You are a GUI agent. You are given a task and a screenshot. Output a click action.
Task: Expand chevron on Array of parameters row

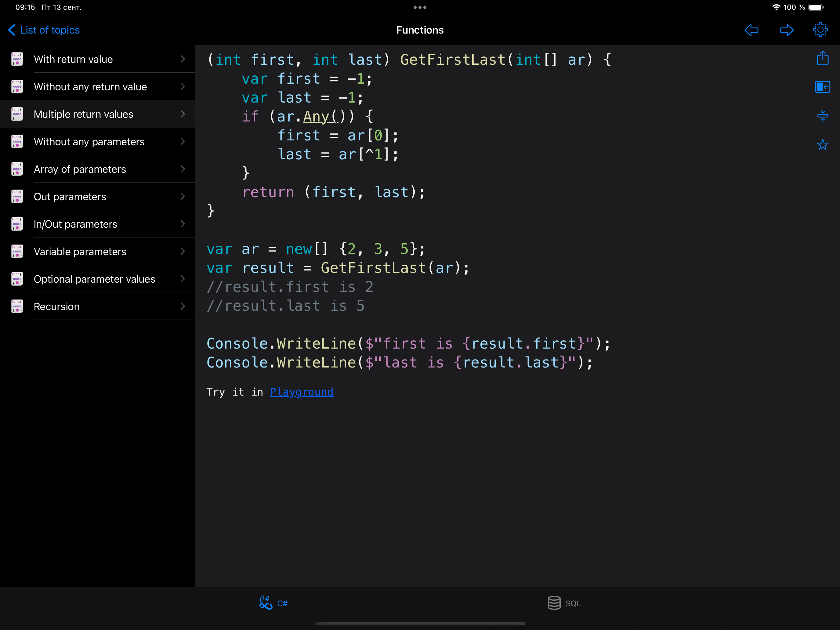coord(183,169)
